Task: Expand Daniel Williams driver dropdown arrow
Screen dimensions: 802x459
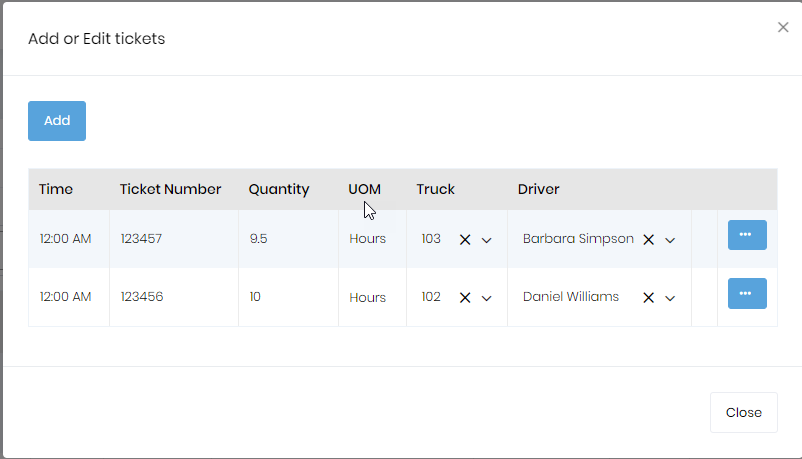Action: 671,298
